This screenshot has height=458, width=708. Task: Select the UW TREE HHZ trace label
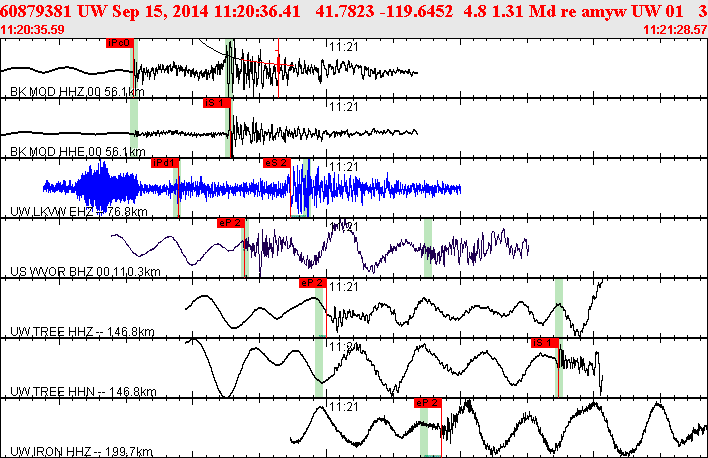pos(82,332)
